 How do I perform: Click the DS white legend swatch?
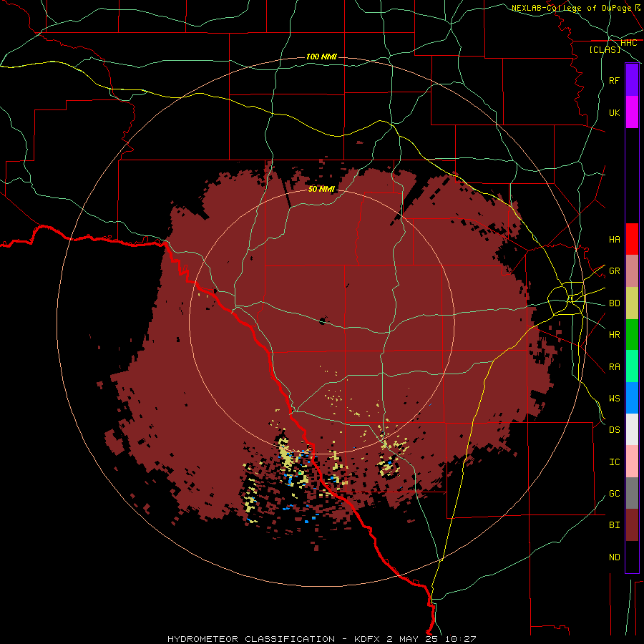[x=632, y=429]
